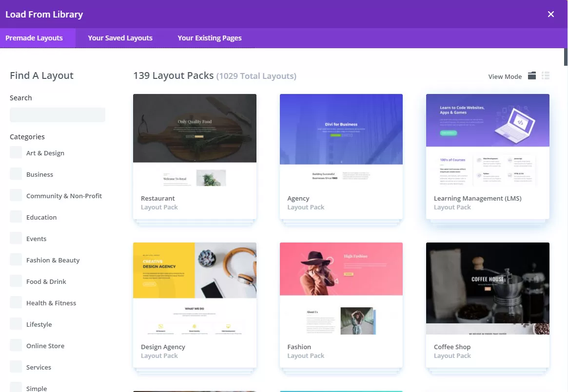
Task: Select the Art & Design category
Action: (15, 152)
